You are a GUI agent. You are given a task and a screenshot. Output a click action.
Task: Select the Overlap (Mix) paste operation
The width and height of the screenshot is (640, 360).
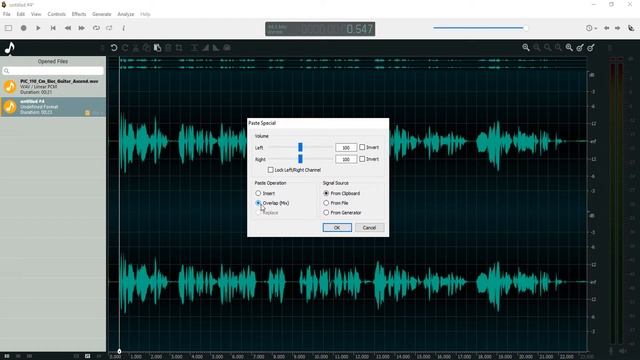click(x=258, y=203)
